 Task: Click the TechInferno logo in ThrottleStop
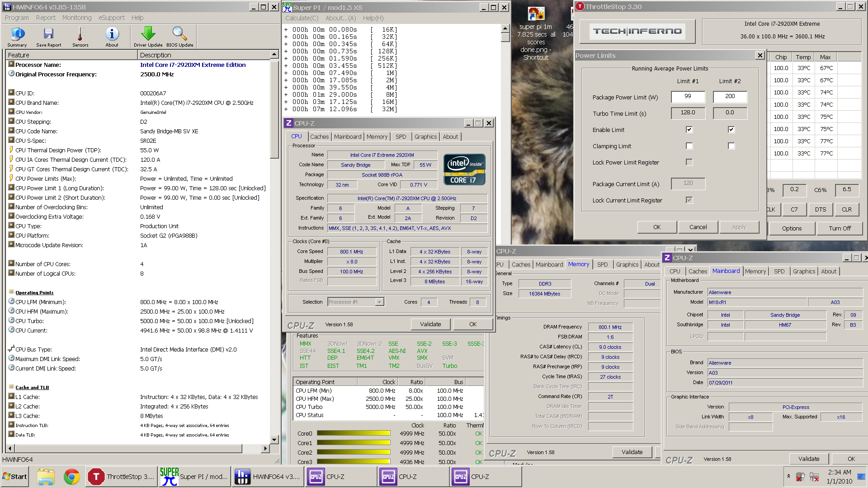click(637, 31)
